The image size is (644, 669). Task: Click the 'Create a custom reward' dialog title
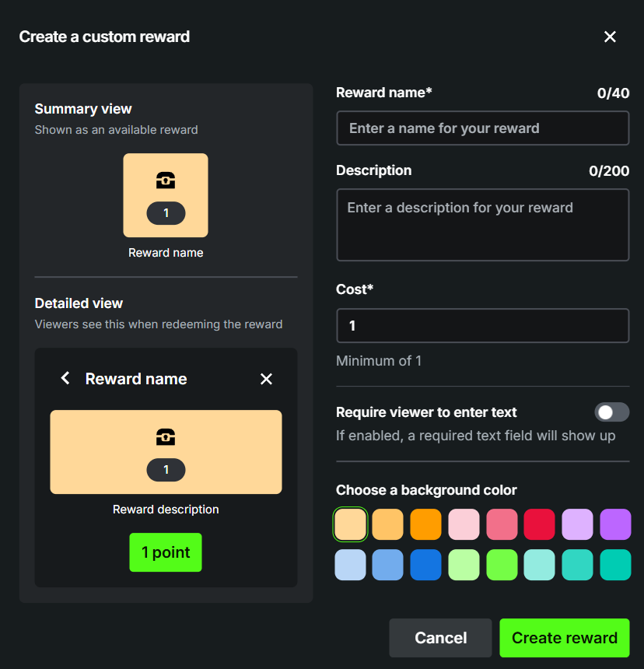point(104,37)
